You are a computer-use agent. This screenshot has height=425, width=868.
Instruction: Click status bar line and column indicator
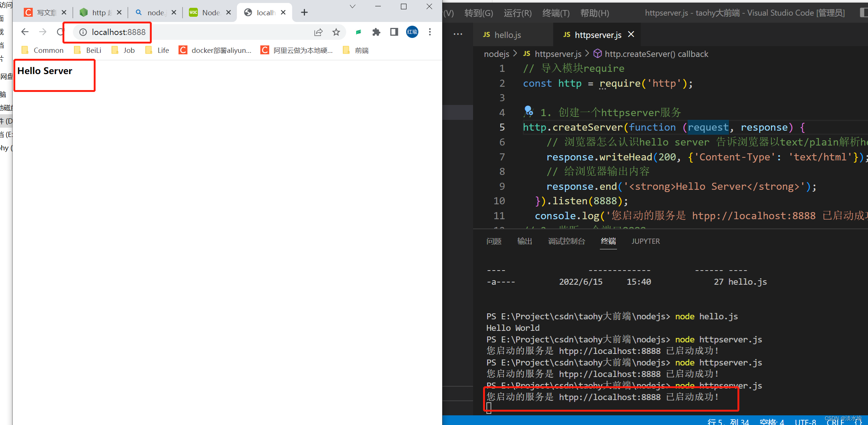[x=728, y=422]
